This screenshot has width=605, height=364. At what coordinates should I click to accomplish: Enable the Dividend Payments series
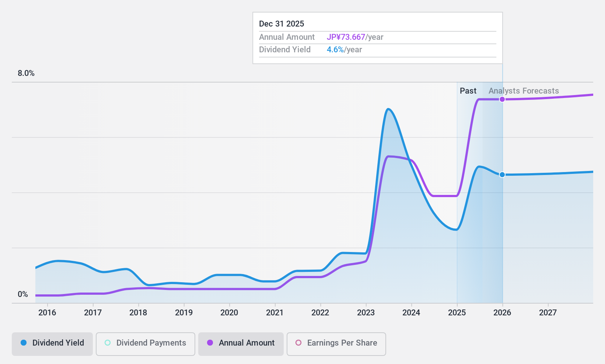tap(146, 344)
